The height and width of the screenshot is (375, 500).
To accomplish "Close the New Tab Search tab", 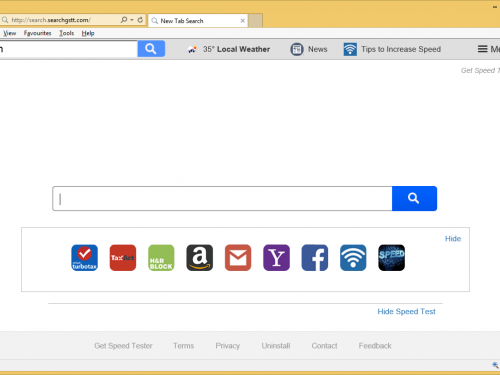I will [x=243, y=21].
